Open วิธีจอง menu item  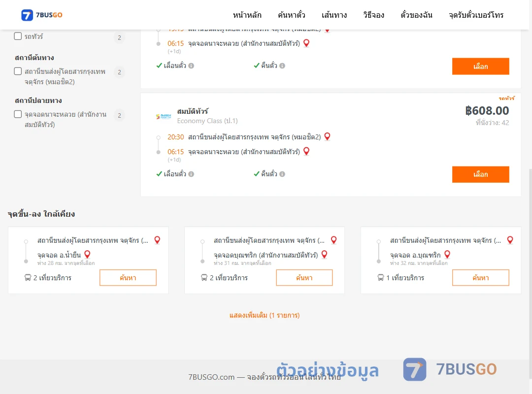(x=373, y=15)
